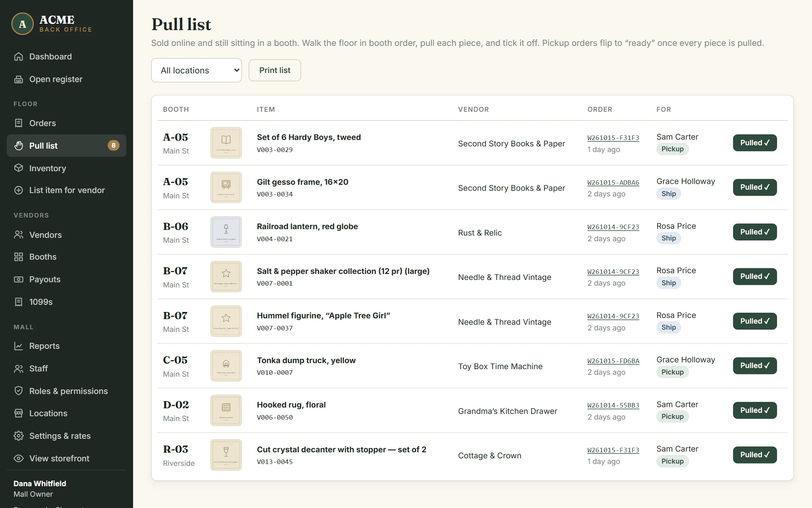
Task: Click the 1099s document icon
Action: [x=18, y=302]
